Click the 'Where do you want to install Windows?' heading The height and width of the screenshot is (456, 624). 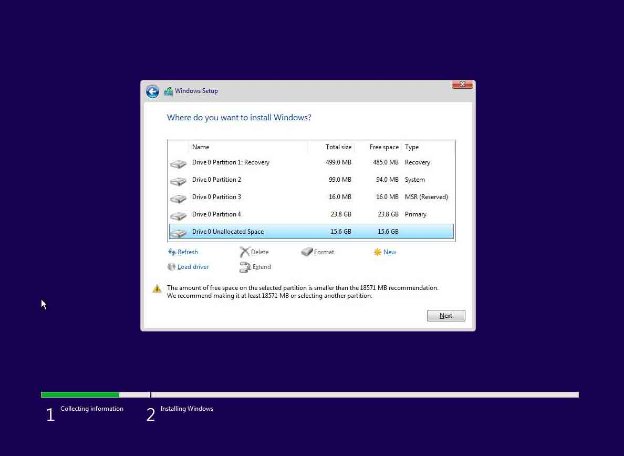(239, 117)
